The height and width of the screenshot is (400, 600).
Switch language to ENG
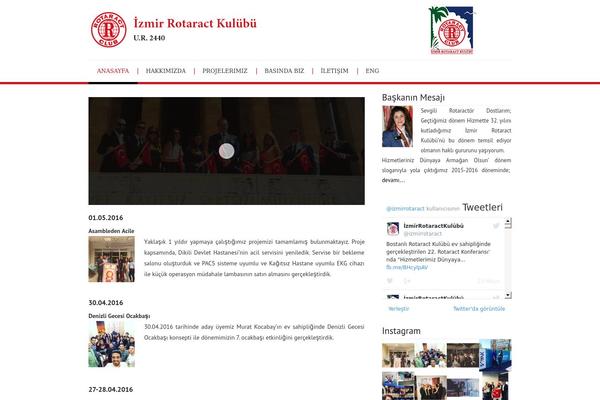(372, 71)
